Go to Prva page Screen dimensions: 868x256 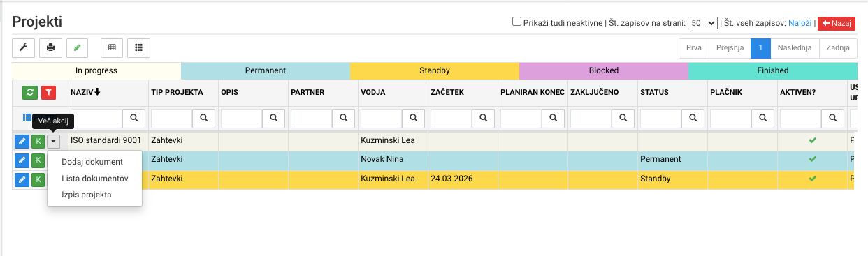(693, 48)
